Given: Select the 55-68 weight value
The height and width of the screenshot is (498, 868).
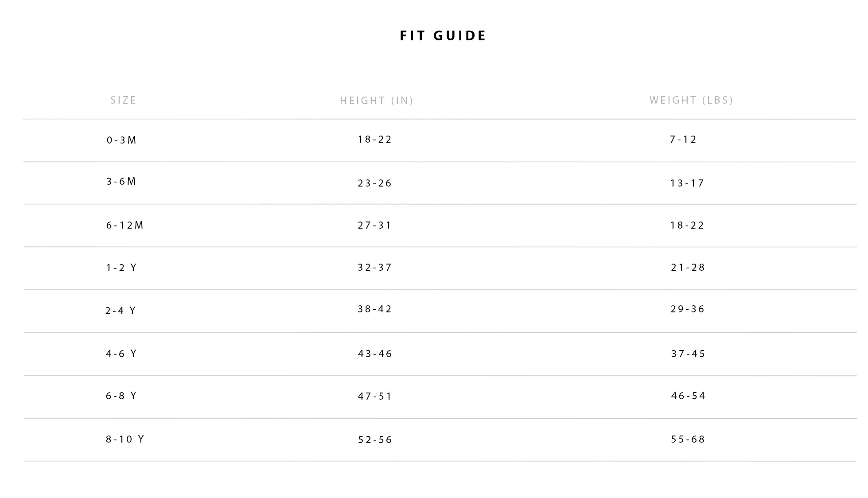Looking at the screenshot, I should 688,439.
